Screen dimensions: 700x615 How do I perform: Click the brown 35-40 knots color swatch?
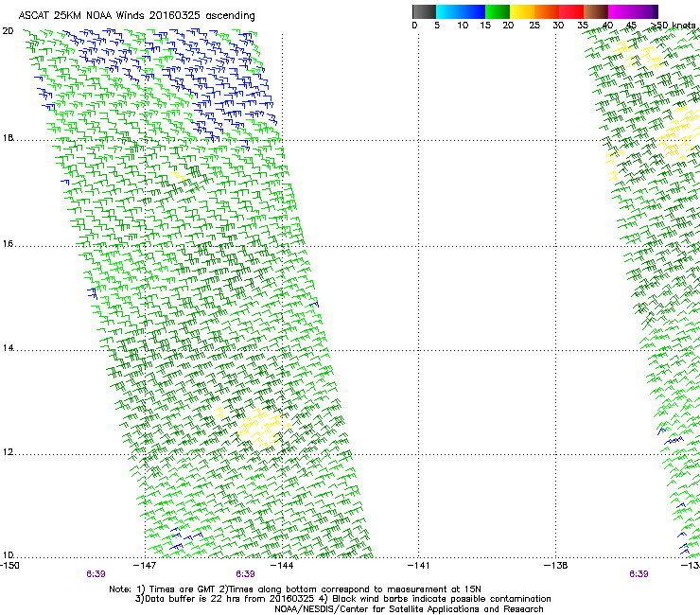click(596, 11)
